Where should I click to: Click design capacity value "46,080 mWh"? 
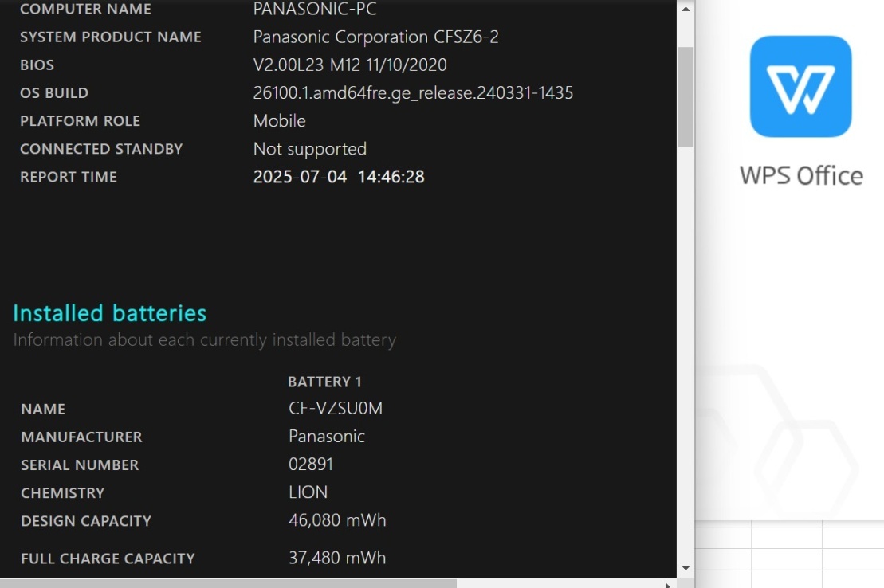click(337, 520)
